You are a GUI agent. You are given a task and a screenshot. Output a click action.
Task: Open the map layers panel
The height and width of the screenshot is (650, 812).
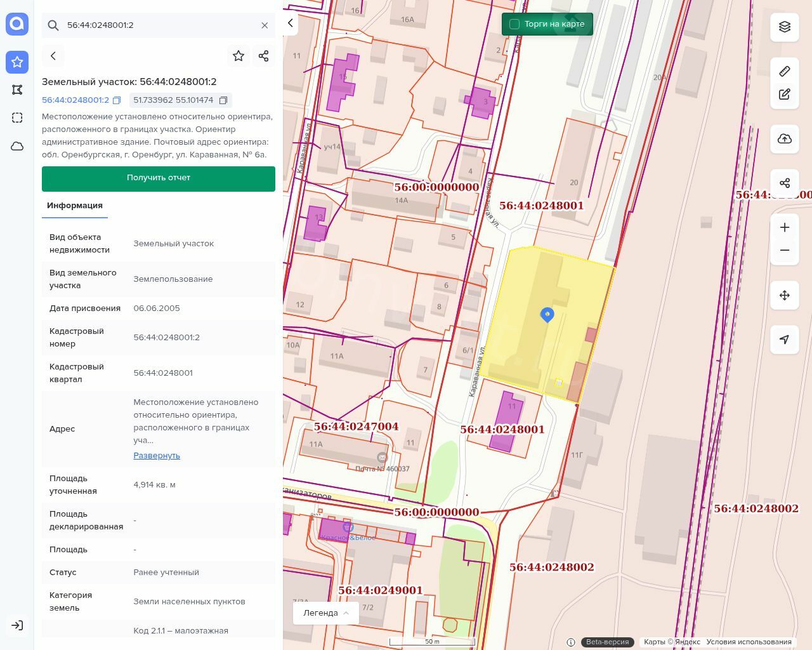784,27
